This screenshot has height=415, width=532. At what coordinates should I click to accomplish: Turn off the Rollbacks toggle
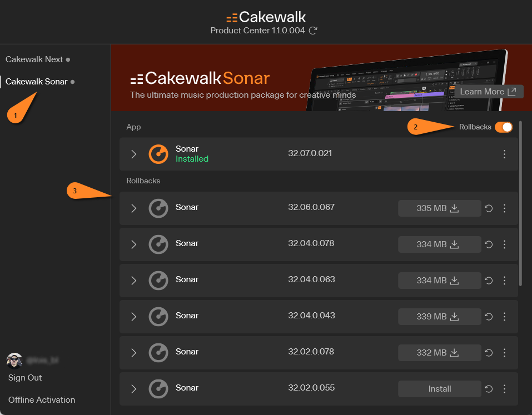click(504, 127)
